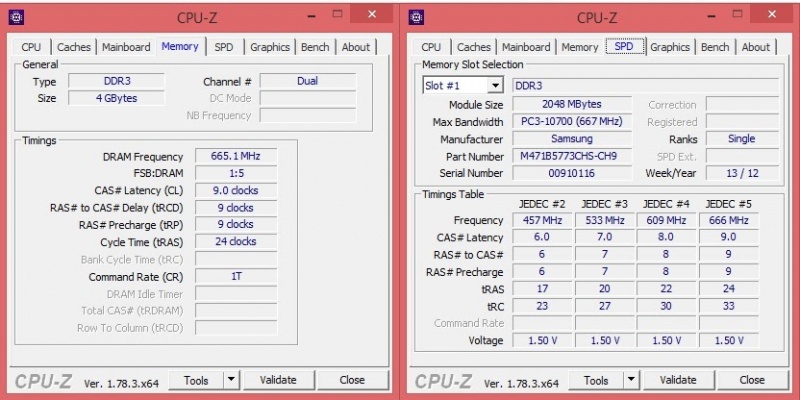Open the Mainboard tab in right window
This screenshot has height=400, width=800.
[526, 47]
